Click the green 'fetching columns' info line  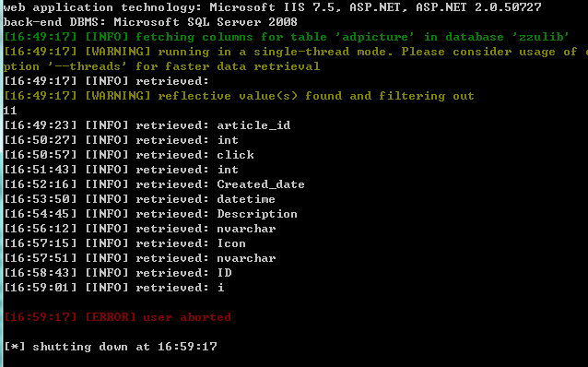(x=287, y=37)
